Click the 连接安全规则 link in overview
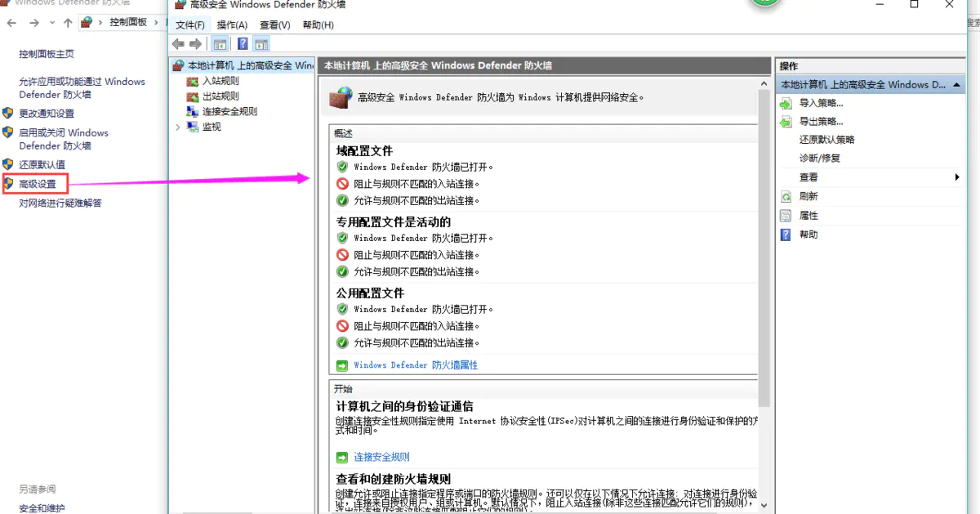This screenshot has height=514, width=980. [x=381, y=458]
